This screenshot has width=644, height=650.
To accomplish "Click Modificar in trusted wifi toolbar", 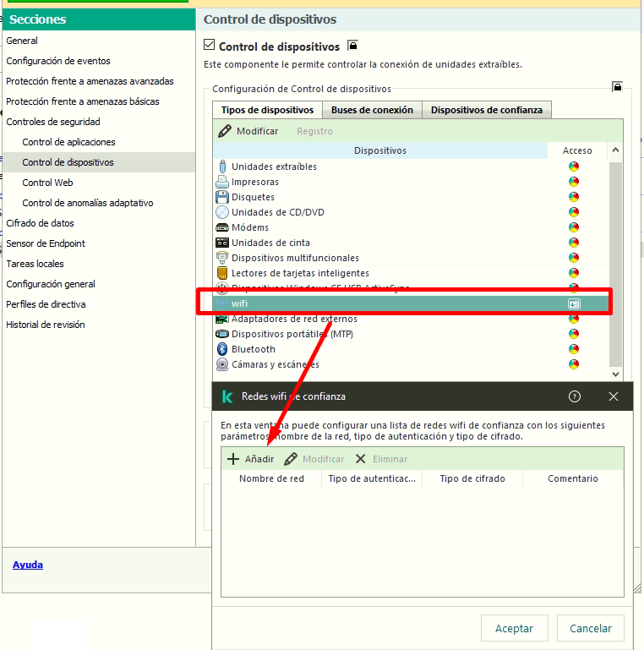I will 314,459.
